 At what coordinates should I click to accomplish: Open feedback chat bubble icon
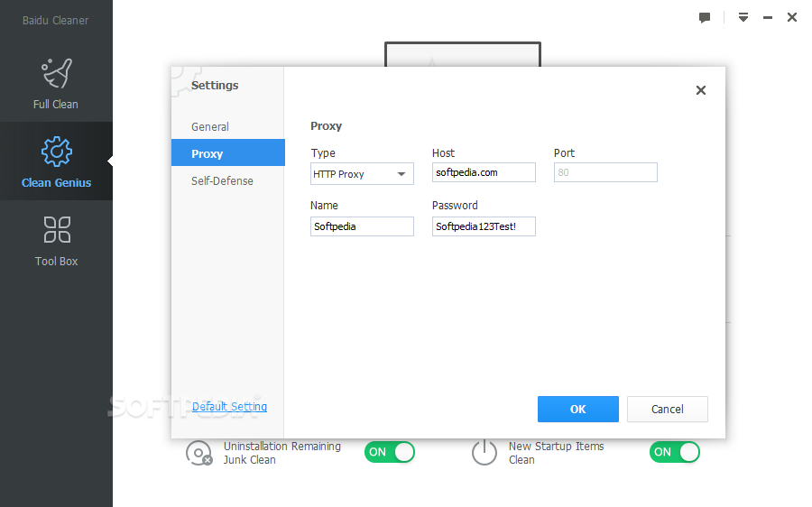(705, 18)
